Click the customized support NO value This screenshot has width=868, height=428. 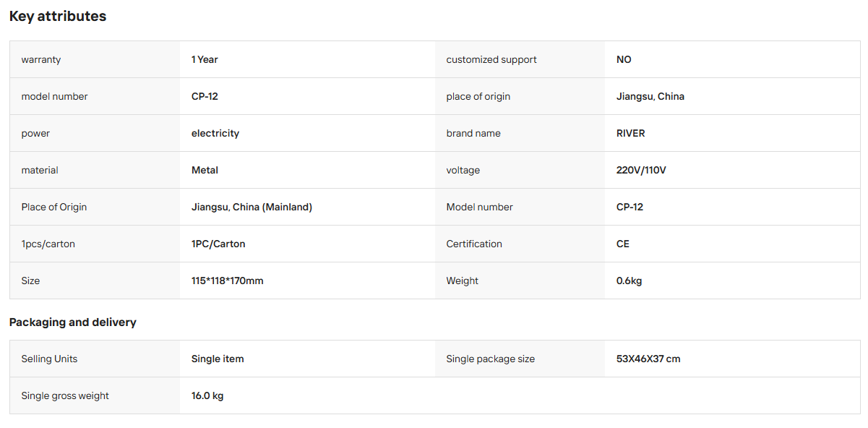(624, 59)
